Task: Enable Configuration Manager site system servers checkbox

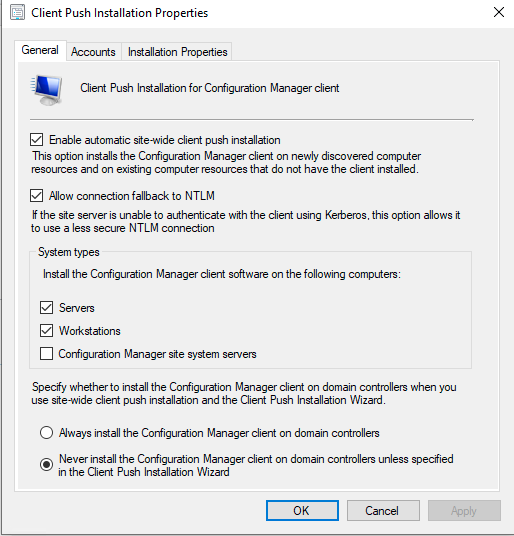Action: [x=46, y=354]
